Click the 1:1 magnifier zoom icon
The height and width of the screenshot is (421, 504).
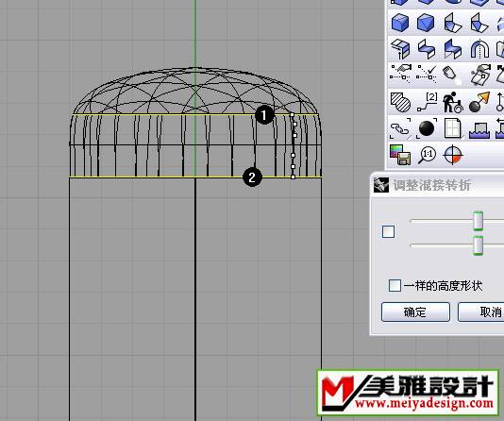(428, 155)
